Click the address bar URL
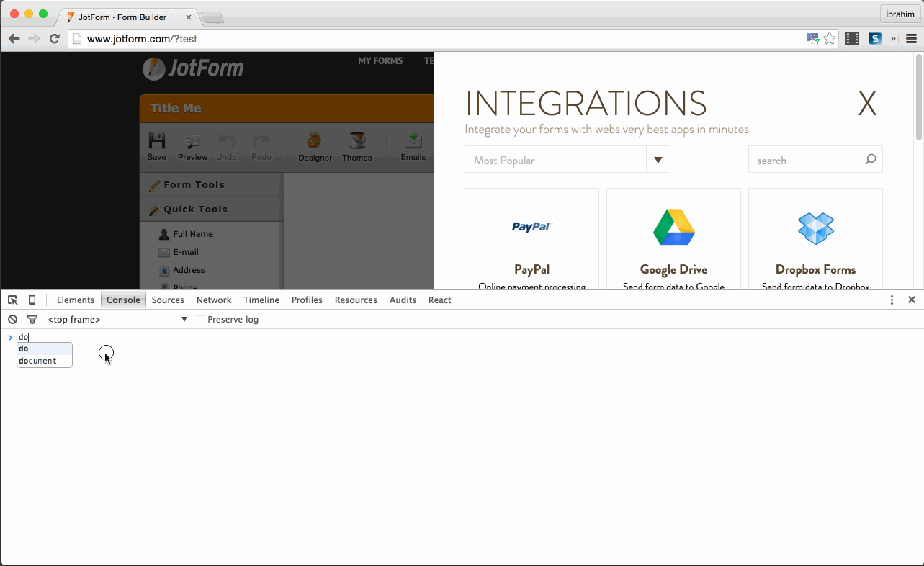Viewport: 924px width, 566px height. [x=142, y=39]
